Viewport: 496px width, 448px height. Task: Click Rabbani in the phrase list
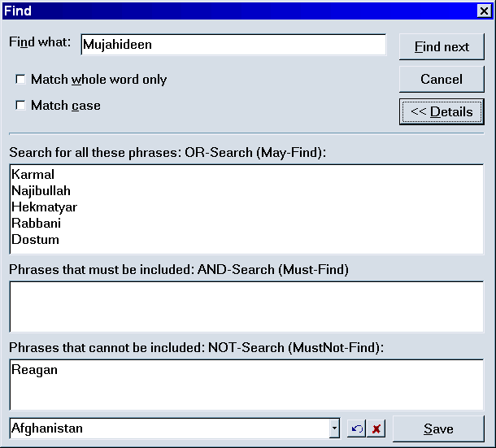tap(36, 224)
